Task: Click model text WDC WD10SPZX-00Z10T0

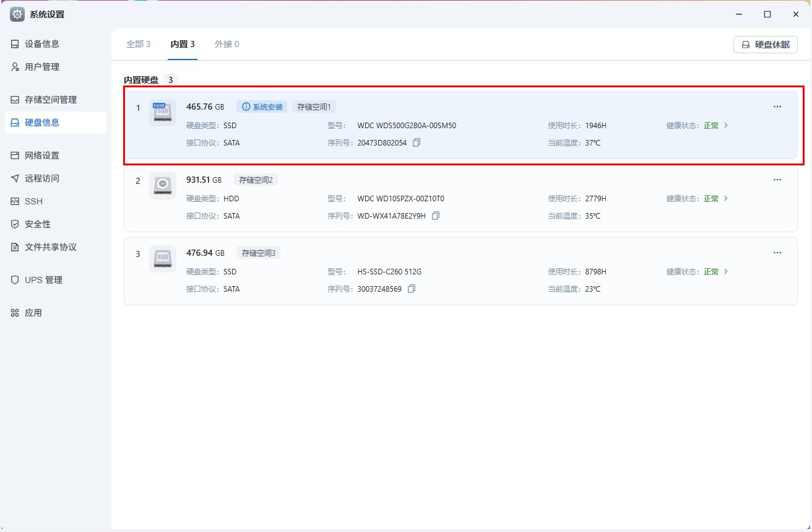Action: coord(401,198)
